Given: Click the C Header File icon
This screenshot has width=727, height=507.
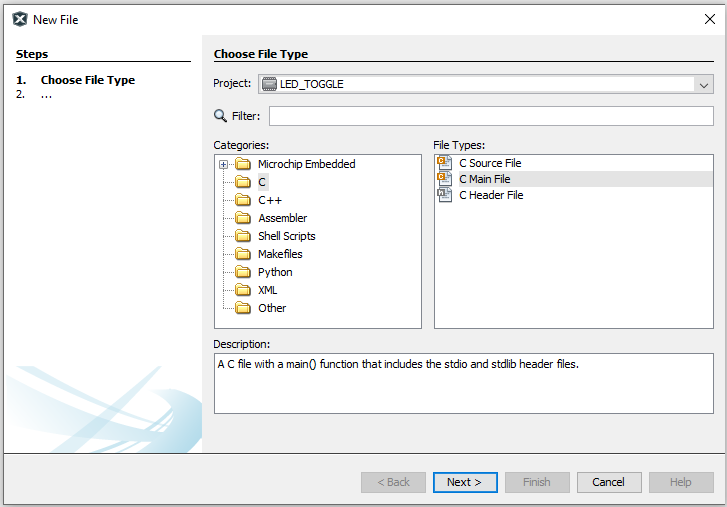Looking at the screenshot, I should point(445,195).
